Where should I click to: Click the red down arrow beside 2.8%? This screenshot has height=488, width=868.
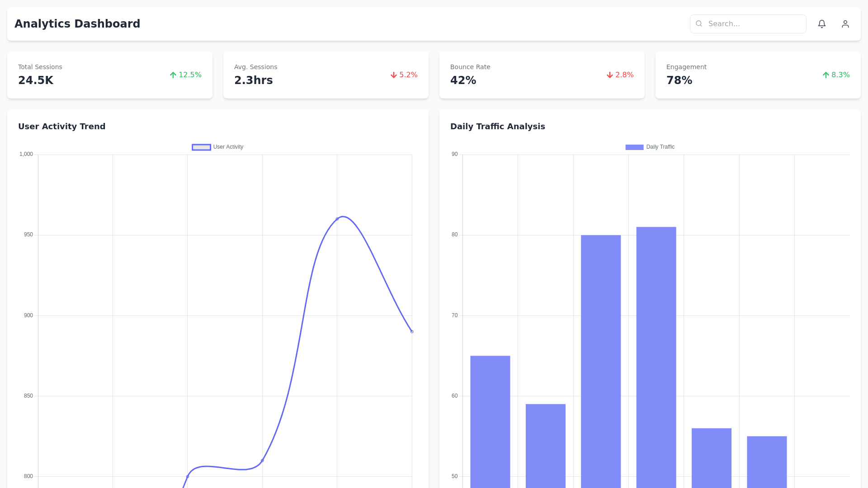(610, 75)
